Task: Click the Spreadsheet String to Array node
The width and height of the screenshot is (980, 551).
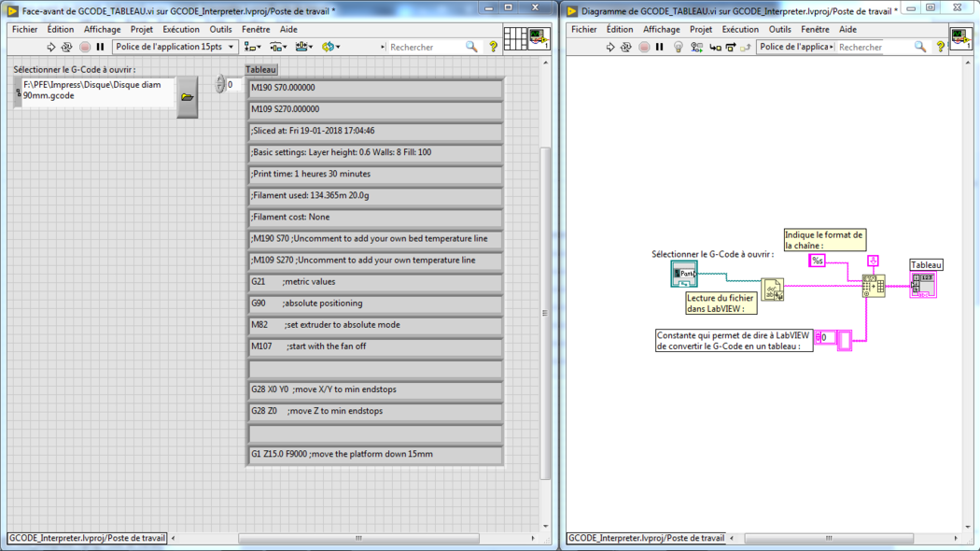Action: pyautogui.click(x=874, y=286)
